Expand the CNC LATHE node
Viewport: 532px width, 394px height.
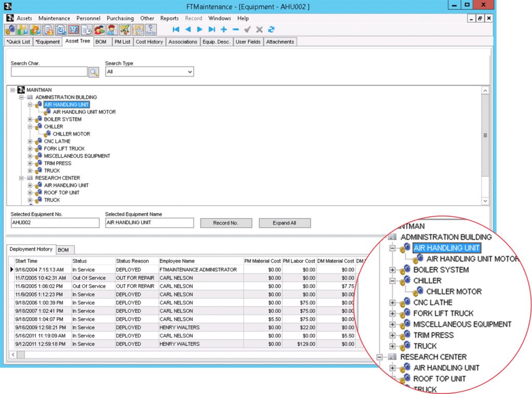pos(30,141)
